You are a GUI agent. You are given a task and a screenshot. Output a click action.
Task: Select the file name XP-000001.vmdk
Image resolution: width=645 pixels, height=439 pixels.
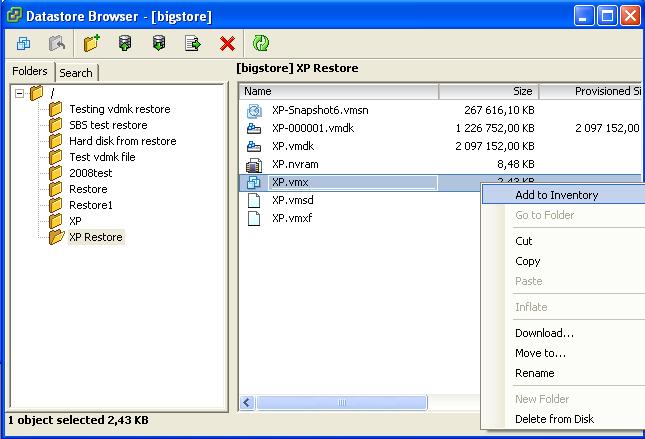pyautogui.click(x=313, y=128)
